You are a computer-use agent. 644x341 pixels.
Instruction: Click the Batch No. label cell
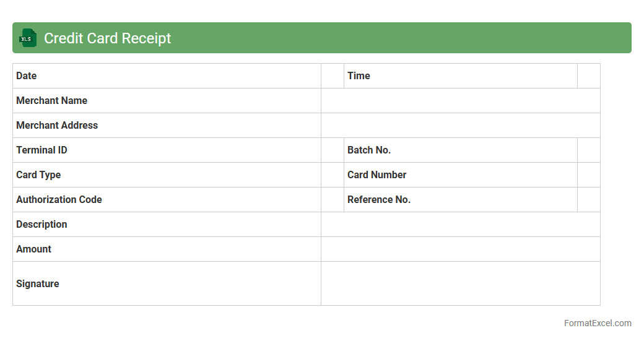click(x=460, y=150)
